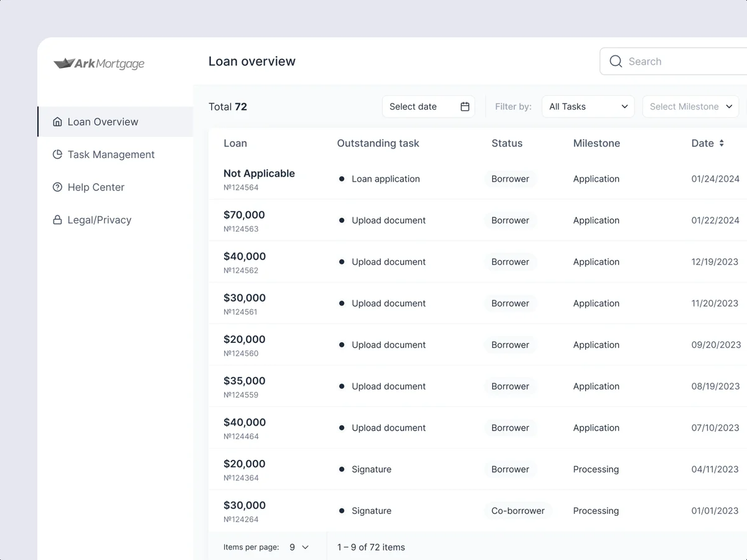Click the 01/22/2024 date cell
Viewport: 747px width, 560px height.
[x=715, y=220]
